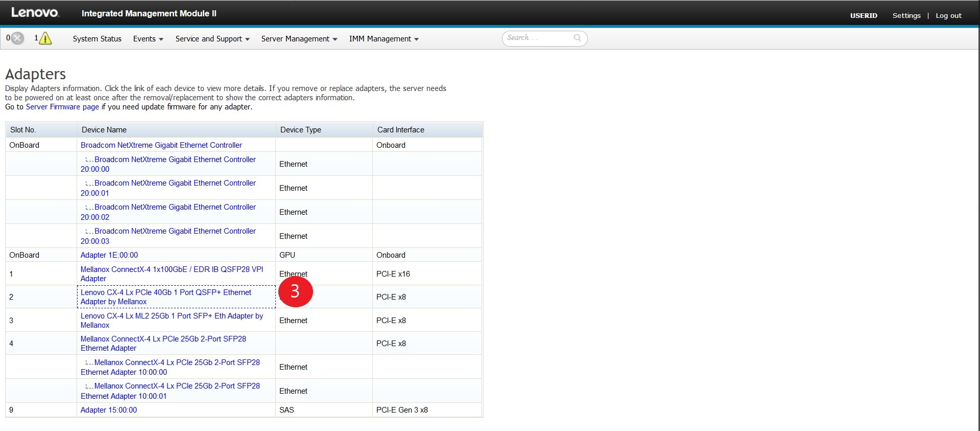Viewport: 980px width, 431px height.
Task: Open Settings in top bar
Action: (x=906, y=15)
